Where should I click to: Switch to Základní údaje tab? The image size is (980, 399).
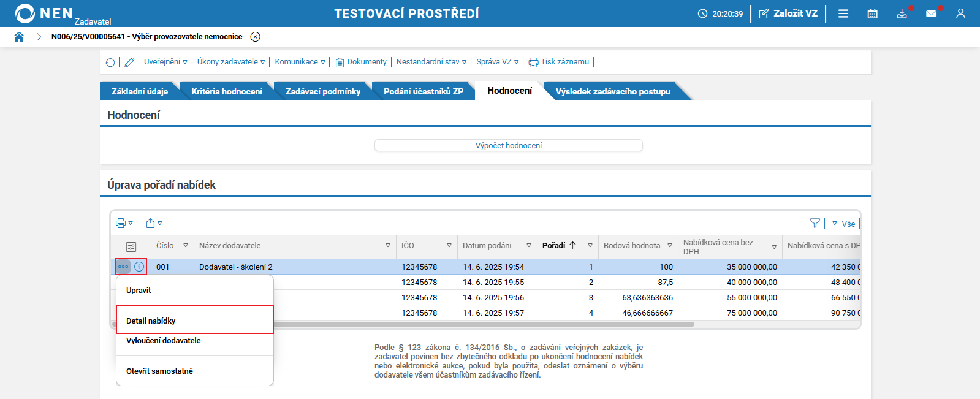[140, 91]
